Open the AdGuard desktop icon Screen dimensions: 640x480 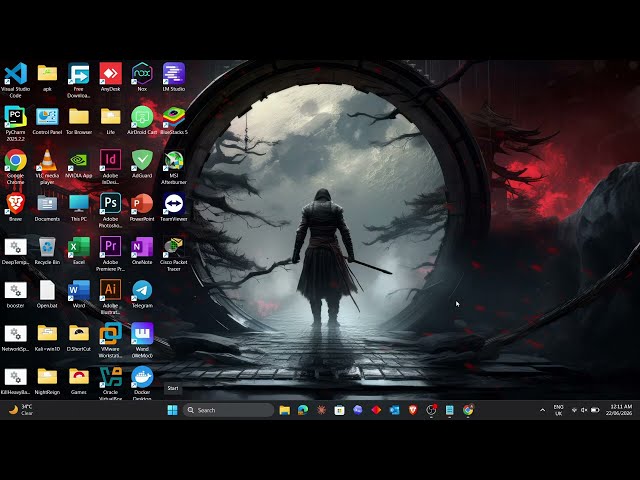[x=142, y=164]
